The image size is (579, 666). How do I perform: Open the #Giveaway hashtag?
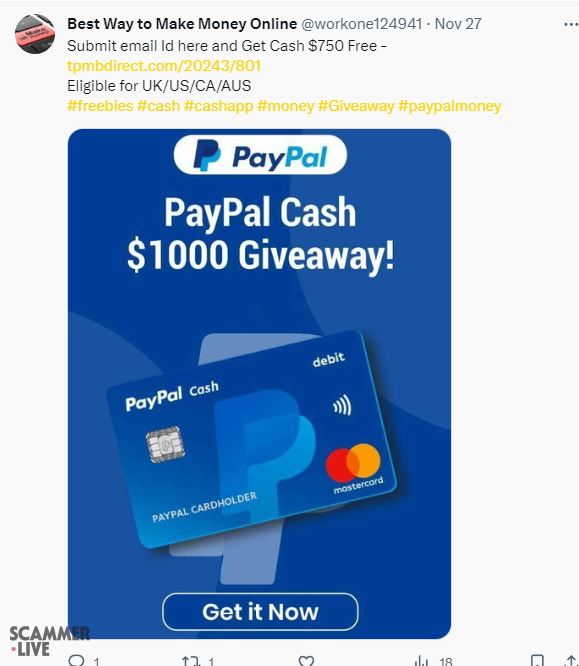coord(356,106)
